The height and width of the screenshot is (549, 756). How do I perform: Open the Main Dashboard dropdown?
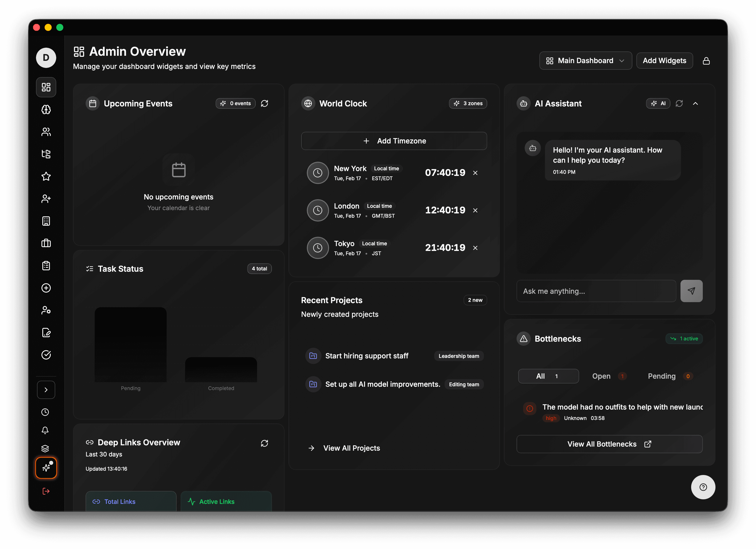coord(585,61)
